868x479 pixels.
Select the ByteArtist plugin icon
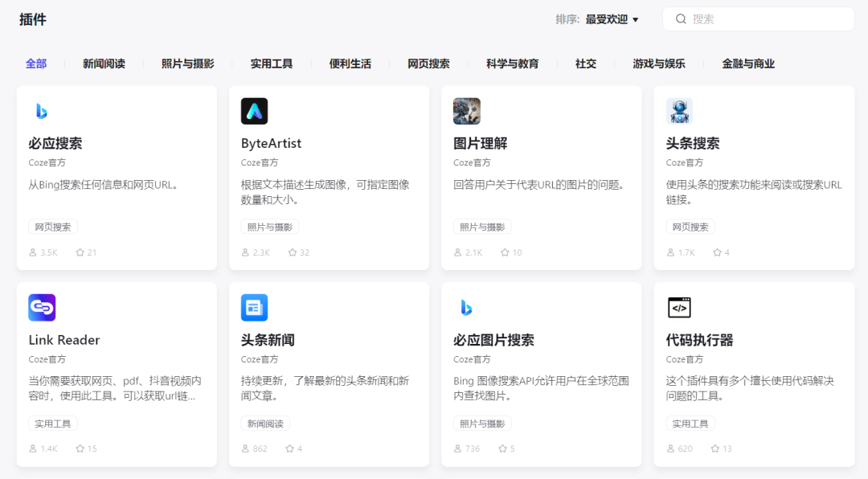click(254, 110)
